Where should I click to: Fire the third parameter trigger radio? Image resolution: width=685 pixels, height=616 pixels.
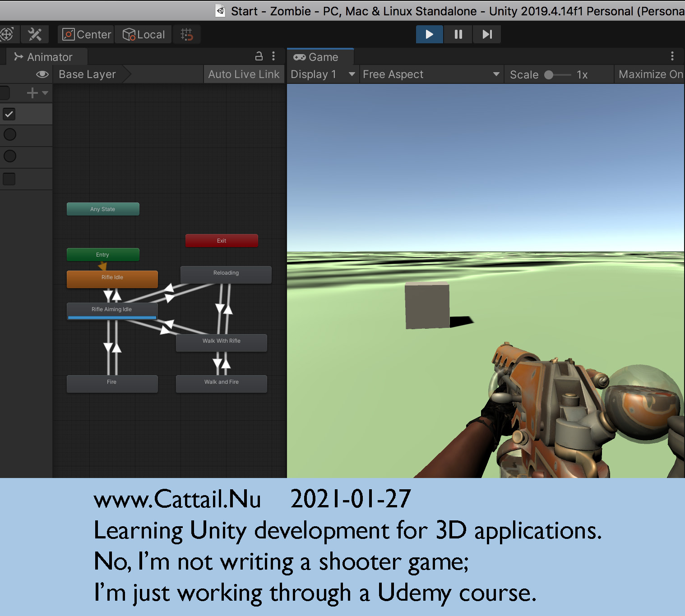point(9,156)
